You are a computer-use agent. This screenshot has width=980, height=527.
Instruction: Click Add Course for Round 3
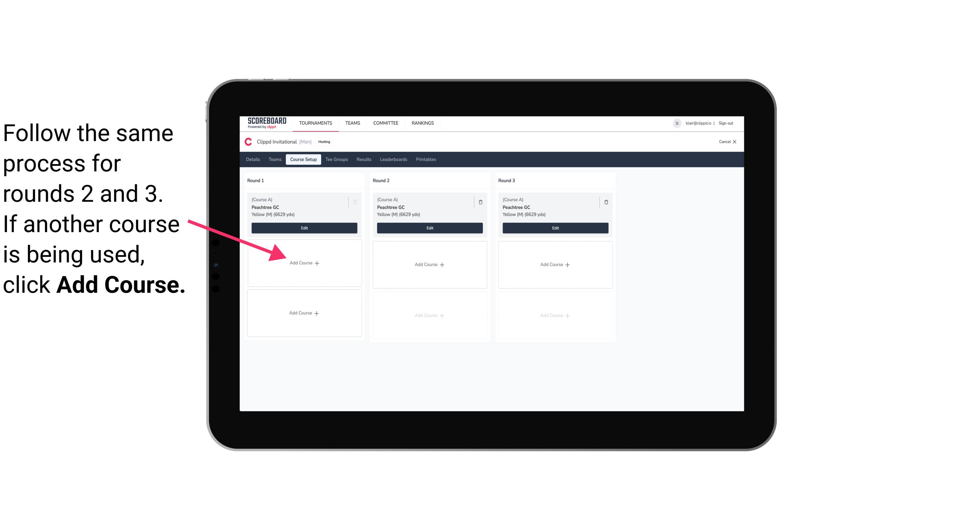tap(554, 264)
